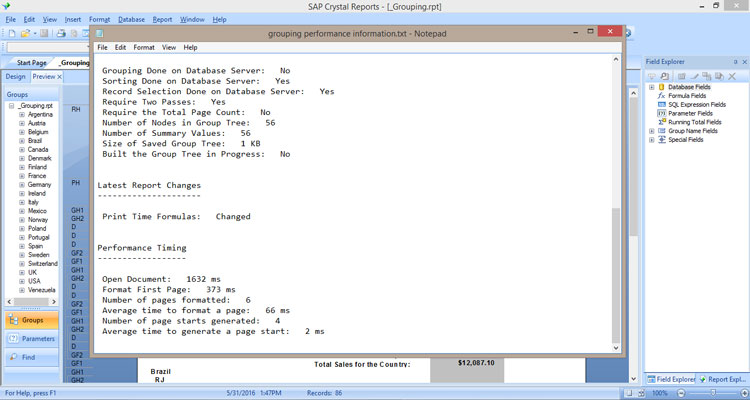Click the zoom slider handle in status bar

coord(713,393)
